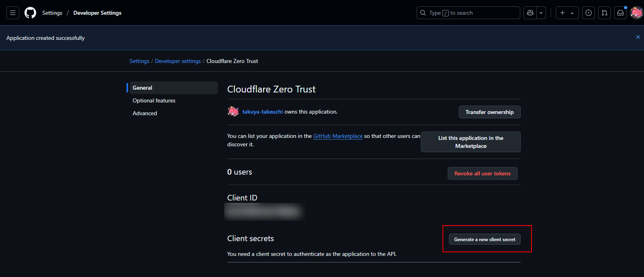This screenshot has height=277, width=644.
Task: Click the Client ID heading
Action: (242, 198)
